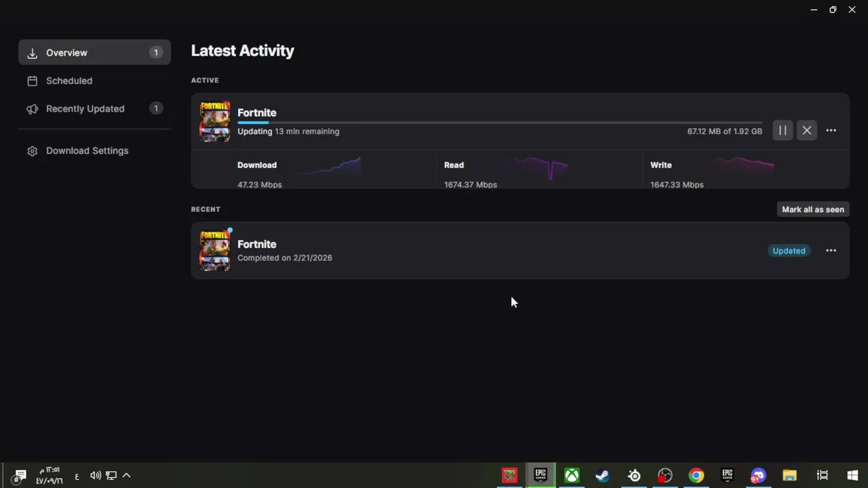868x488 pixels.
Task: Open Task View from taskbar
Action: 822,476
